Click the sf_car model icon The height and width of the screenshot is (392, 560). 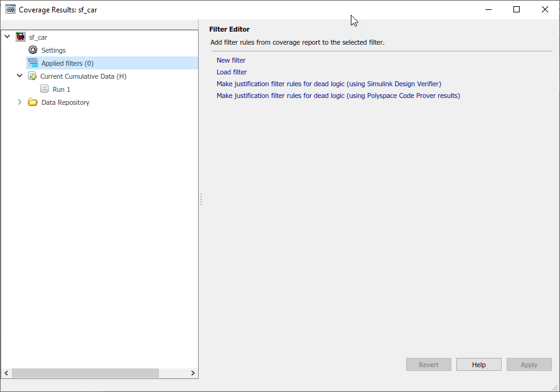point(20,37)
